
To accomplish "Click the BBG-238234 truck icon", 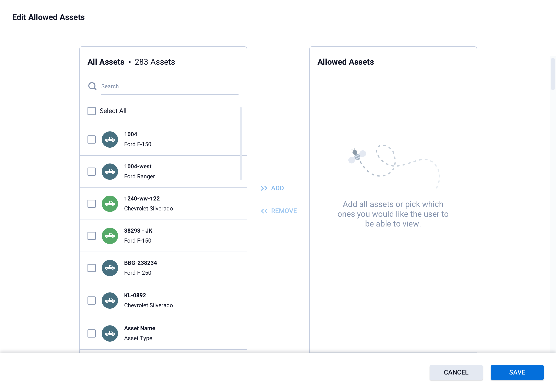I will coord(110,268).
